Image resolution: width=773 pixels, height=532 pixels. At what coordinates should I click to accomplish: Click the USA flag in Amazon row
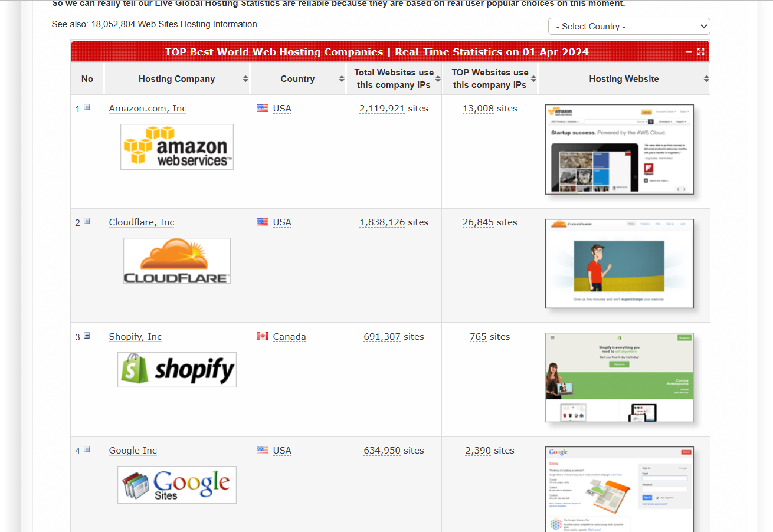pyautogui.click(x=263, y=109)
